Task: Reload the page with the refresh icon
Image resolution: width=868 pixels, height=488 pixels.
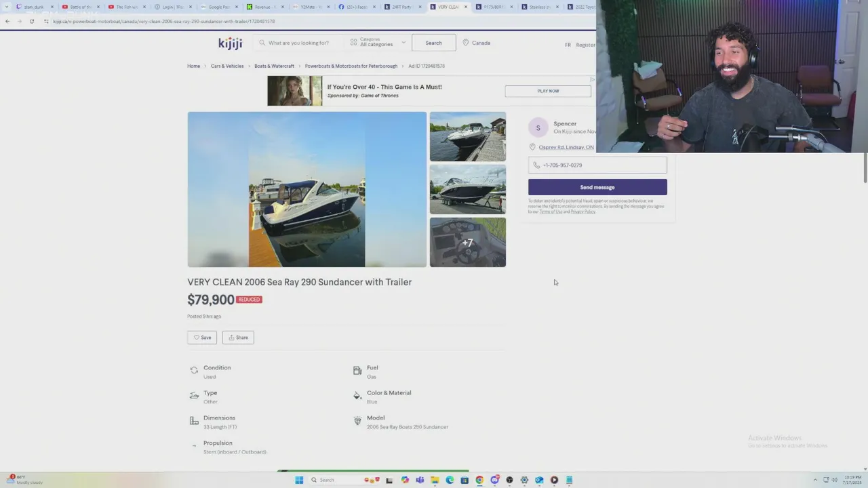Action: [31, 21]
